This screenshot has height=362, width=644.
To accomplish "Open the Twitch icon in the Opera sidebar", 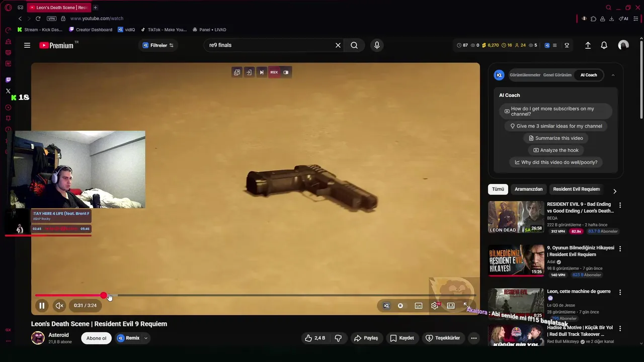I will tap(8, 80).
